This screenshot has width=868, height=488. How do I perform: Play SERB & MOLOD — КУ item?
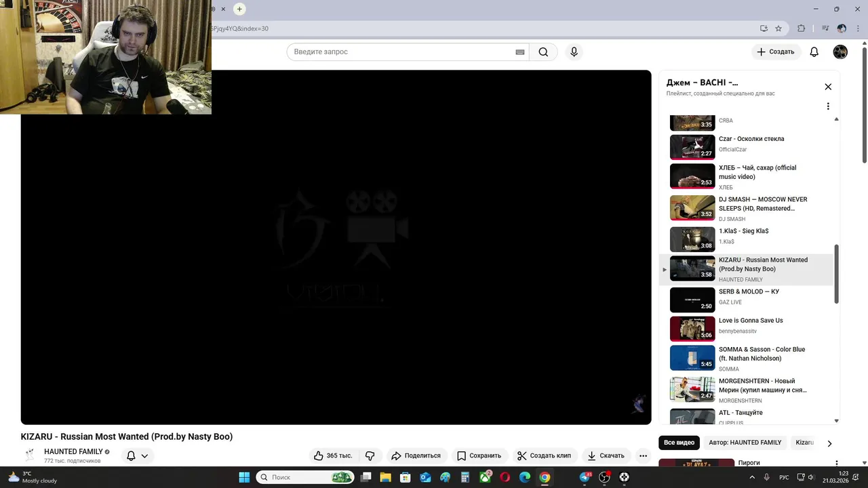pos(746,300)
